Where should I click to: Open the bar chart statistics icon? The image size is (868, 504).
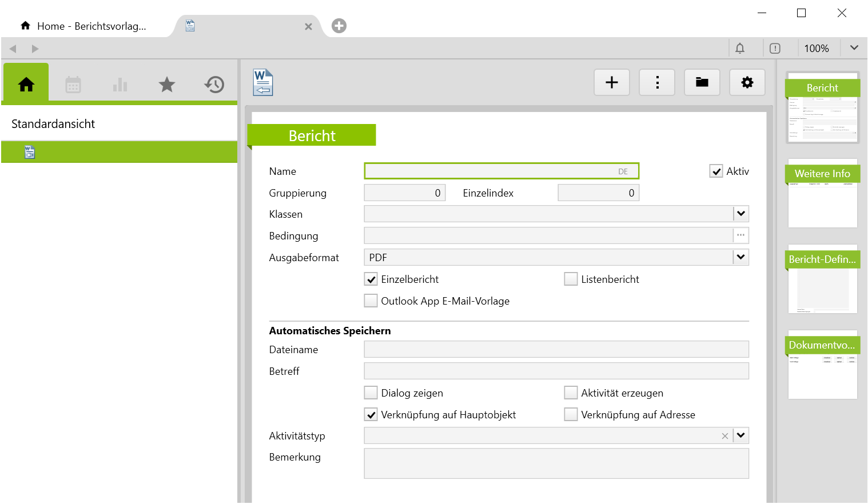120,85
